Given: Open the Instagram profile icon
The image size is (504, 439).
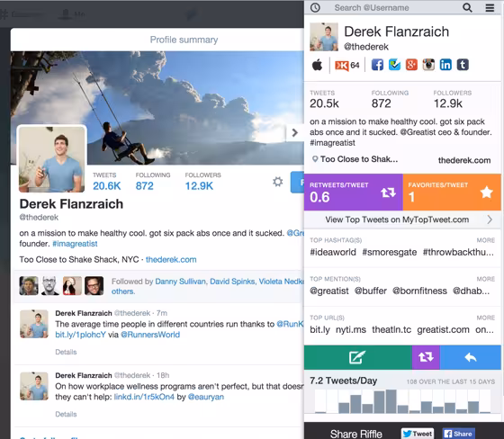Looking at the screenshot, I should (428, 65).
